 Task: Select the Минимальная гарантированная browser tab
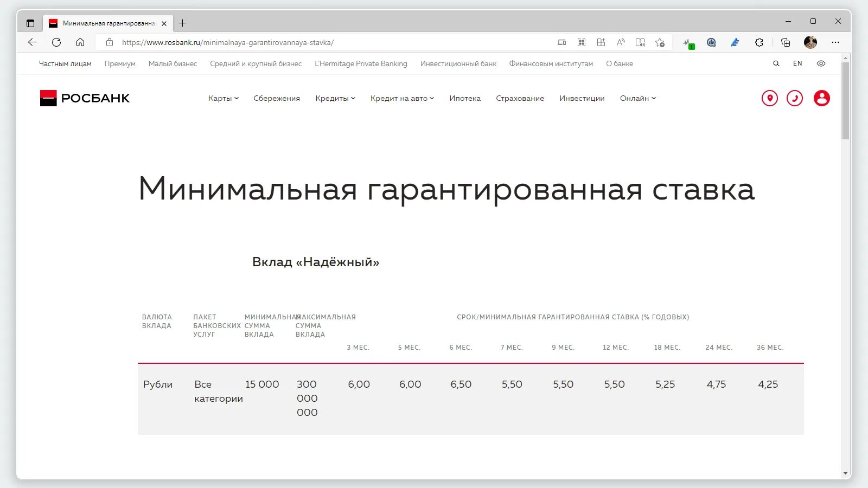click(x=107, y=23)
